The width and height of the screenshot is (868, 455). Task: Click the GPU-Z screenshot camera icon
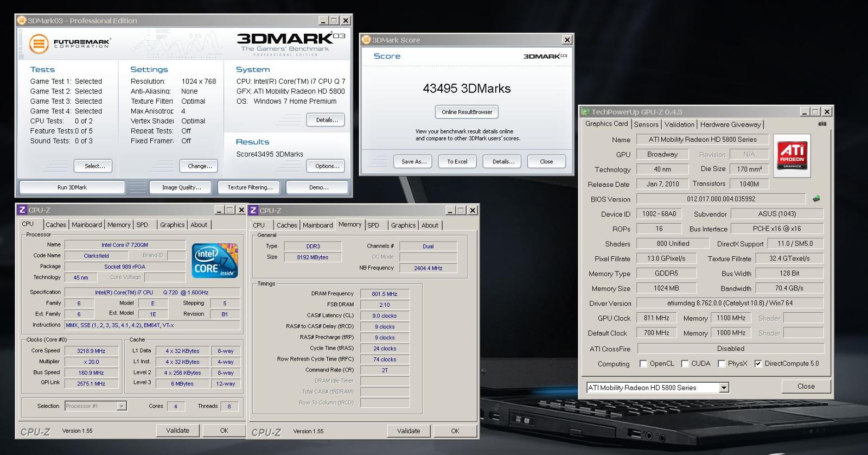coord(822,124)
